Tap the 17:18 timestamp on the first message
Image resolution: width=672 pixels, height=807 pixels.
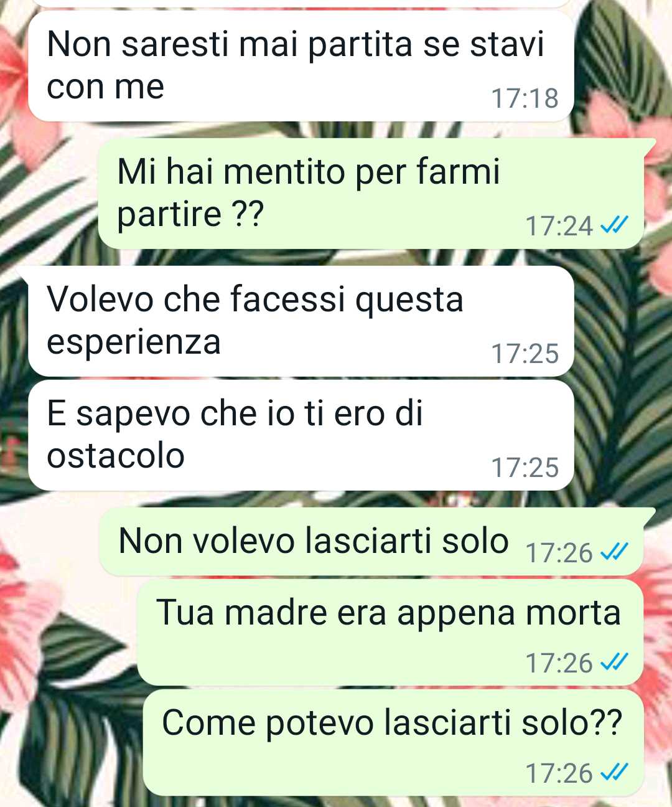(x=525, y=98)
